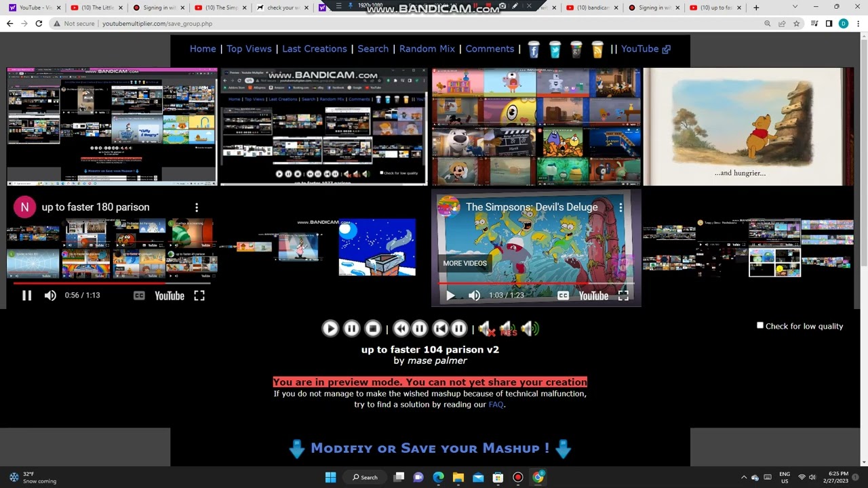Open the Last Creations page
Image resolution: width=868 pixels, height=488 pixels.
(x=315, y=49)
